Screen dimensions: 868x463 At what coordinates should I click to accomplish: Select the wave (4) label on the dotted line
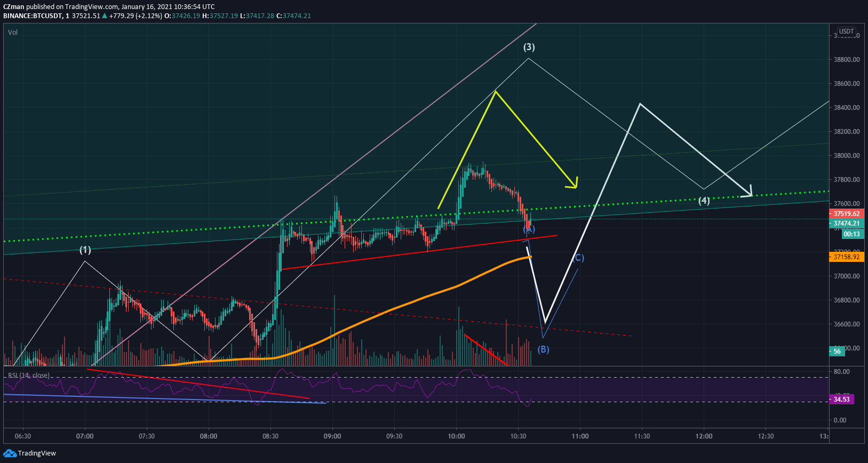(704, 201)
